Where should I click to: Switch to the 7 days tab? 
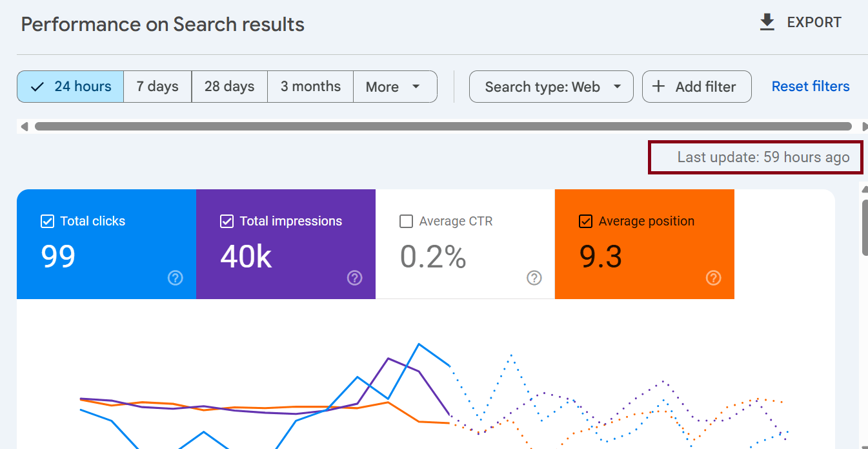pos(157,86)
